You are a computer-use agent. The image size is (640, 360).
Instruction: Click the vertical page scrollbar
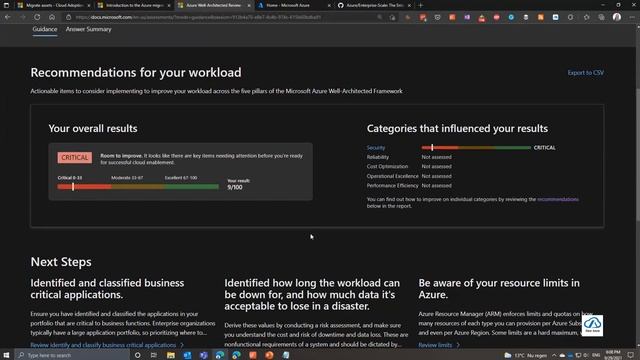[638, 155]
